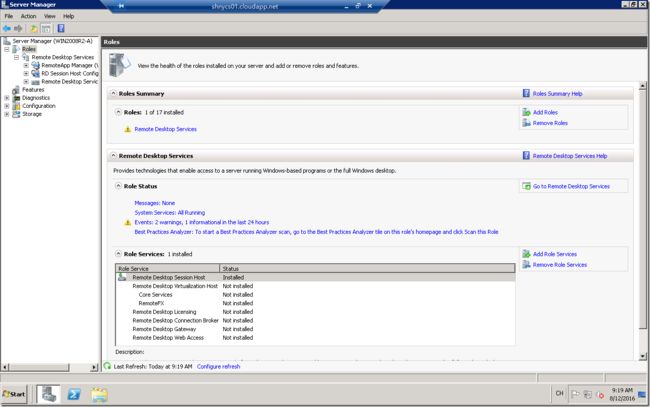The width and height of the screenshot is (650, 407).
Task: Open the Help menu
Action: [68, 16]
